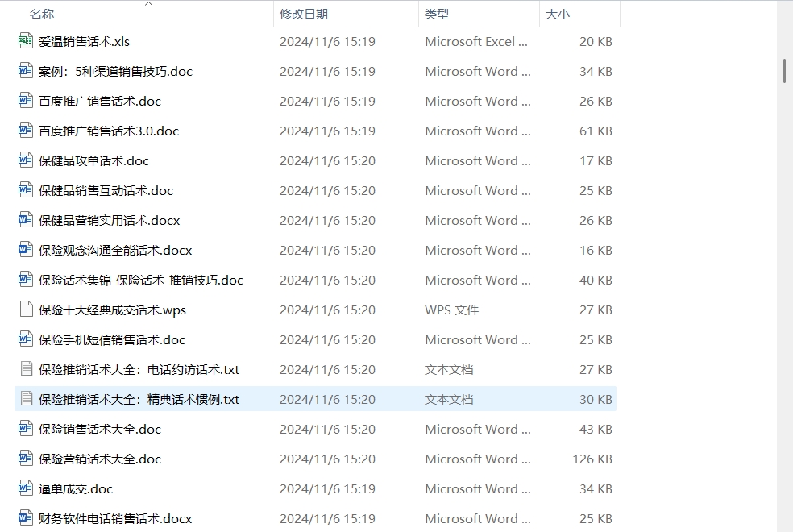This screenshot has height=532, width=793.
Task: Click the 40 KB size cell
Action: click(x=596, y=281)
